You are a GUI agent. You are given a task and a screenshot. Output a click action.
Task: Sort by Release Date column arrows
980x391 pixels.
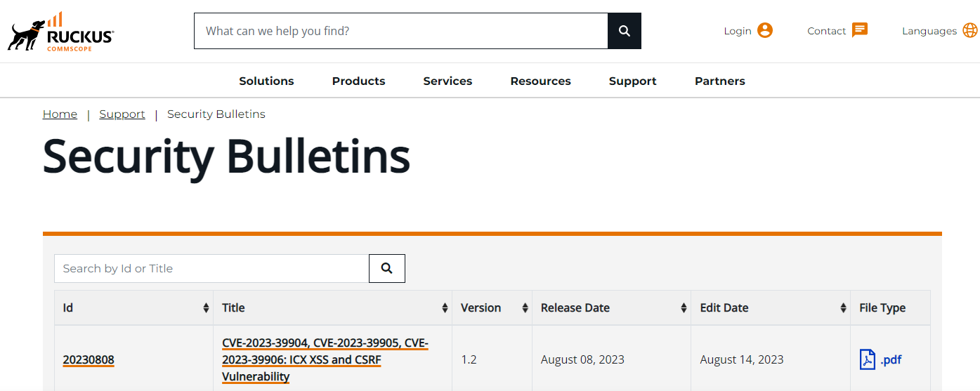[684, 308]
